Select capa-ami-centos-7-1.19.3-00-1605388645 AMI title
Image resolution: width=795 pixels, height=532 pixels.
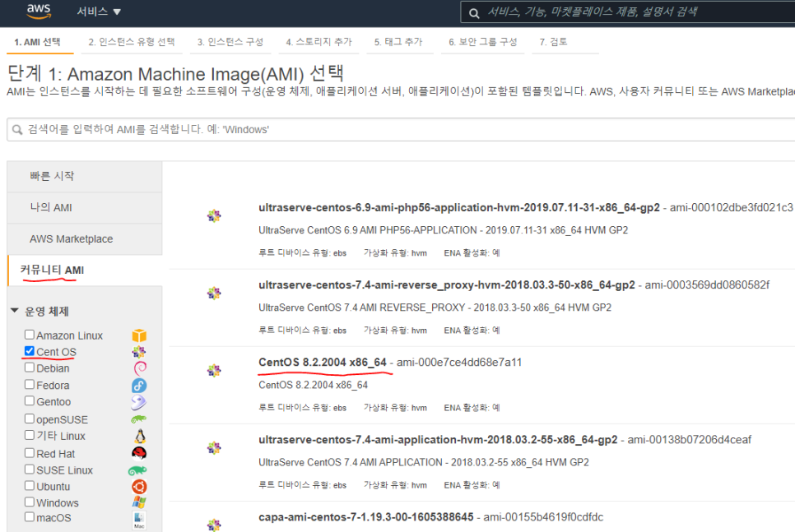(x=366, y=517)
